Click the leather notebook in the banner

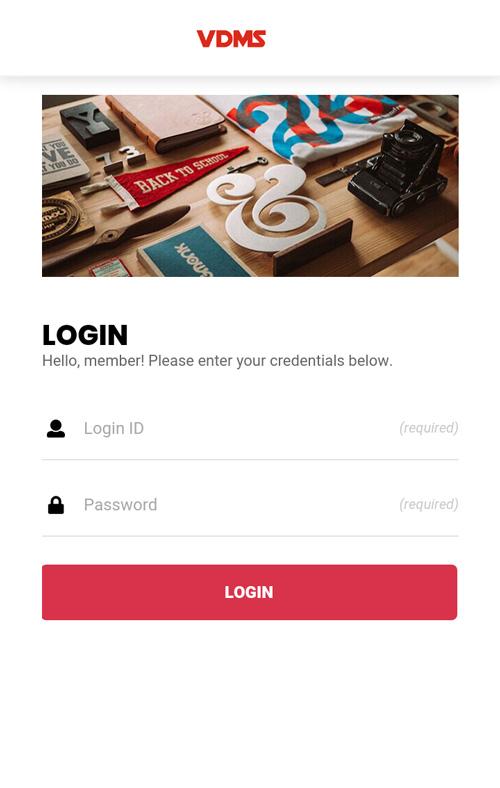[168, 122]
